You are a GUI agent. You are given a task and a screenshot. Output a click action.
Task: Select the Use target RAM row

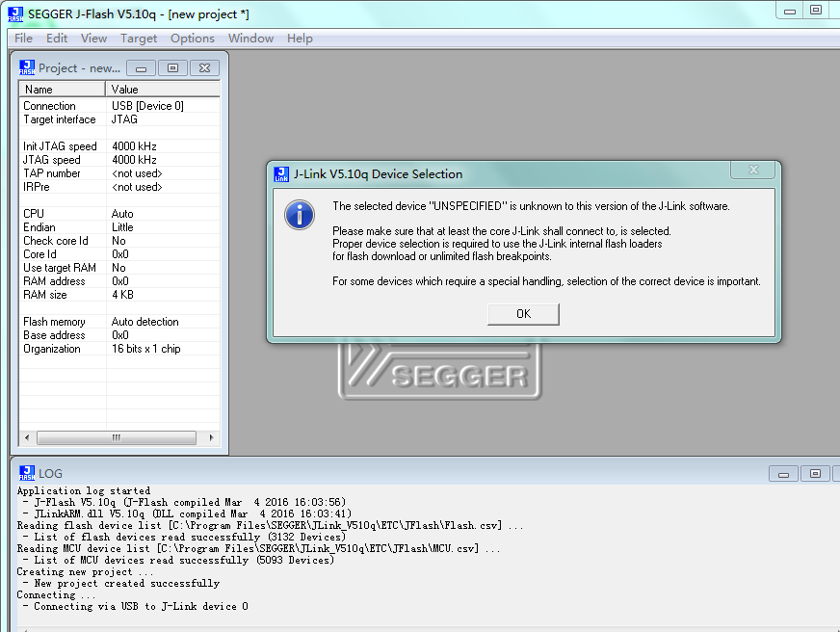pos(119,268)
